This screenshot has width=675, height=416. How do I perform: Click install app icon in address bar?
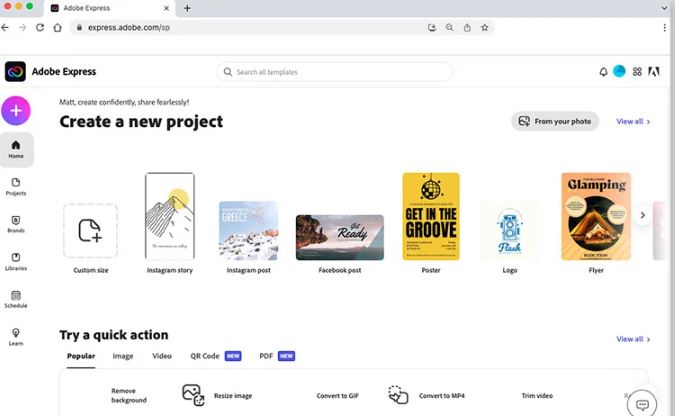[x=432, y=28]
